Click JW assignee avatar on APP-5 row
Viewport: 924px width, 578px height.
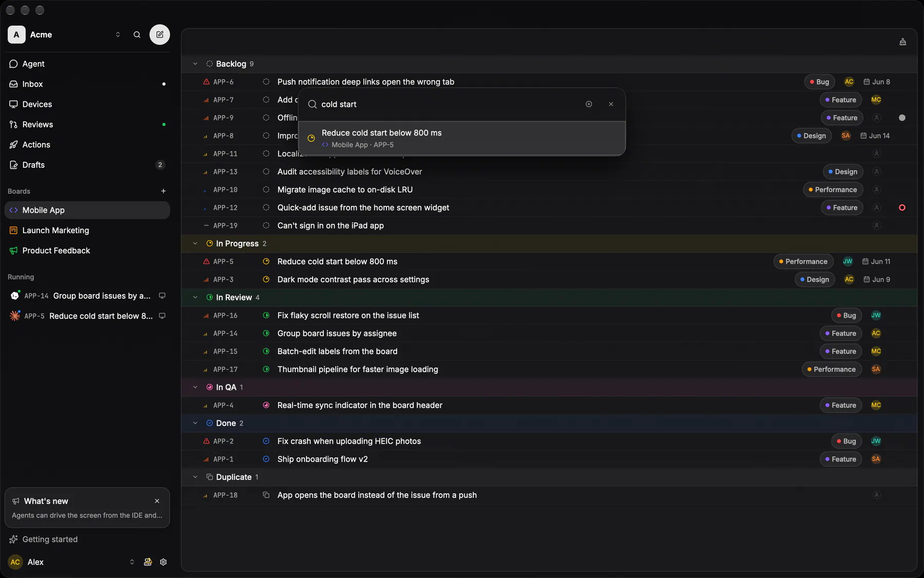pos(848,261)
